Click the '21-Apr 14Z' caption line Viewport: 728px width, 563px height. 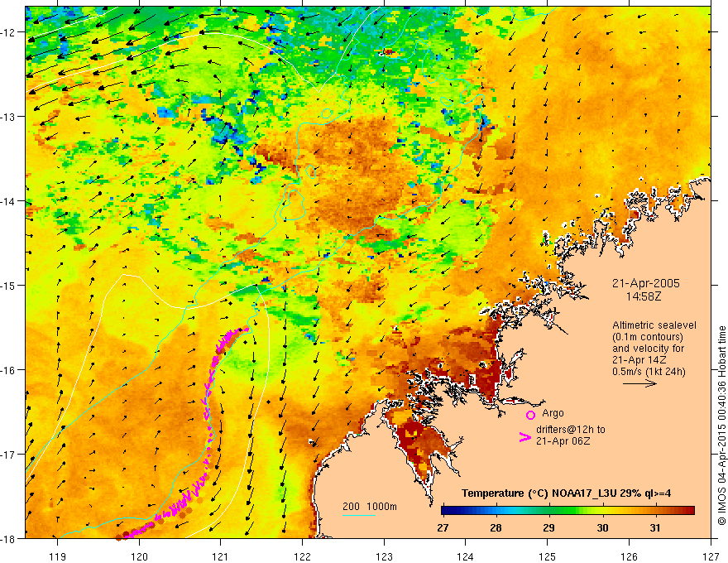coord(639,359)
